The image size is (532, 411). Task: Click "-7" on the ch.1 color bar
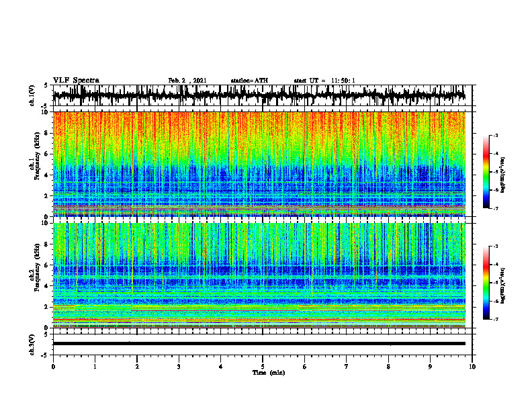(x=496, y=208)
